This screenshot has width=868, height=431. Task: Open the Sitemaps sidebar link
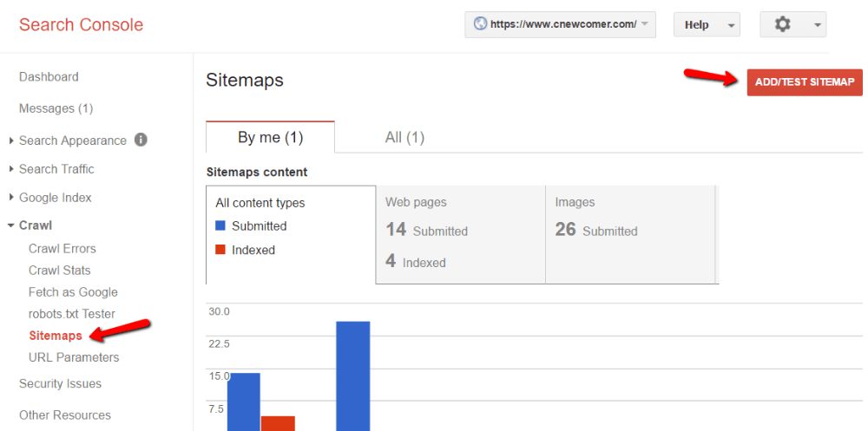56,336
